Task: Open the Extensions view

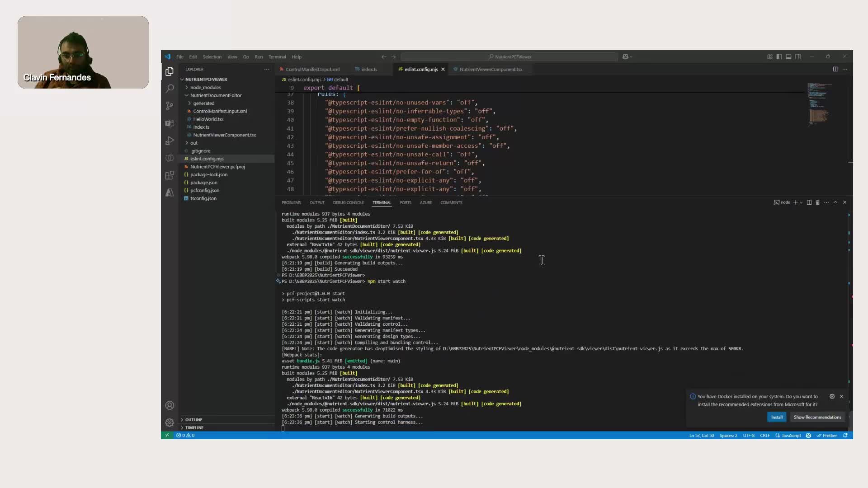Action: [x=170, y=175]
